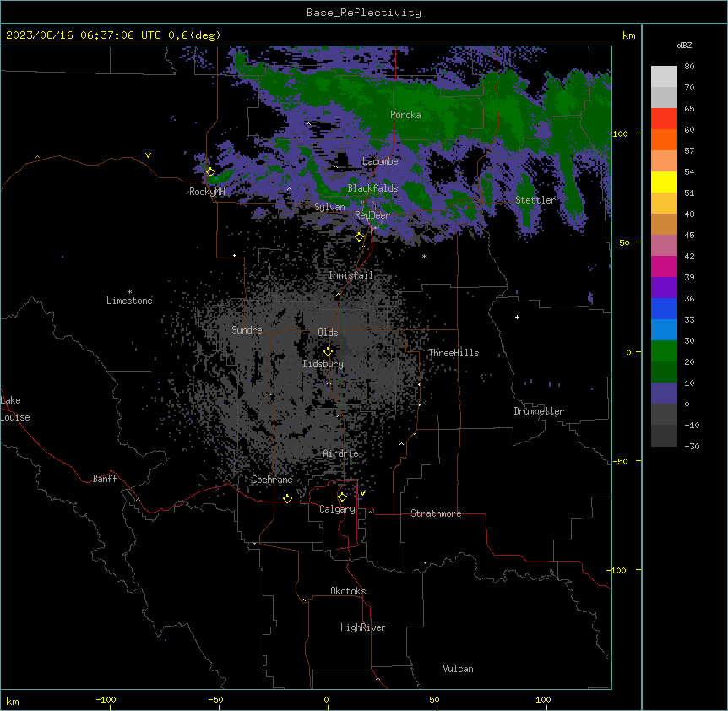The image size is (728, 711).
Task: Click the Olds city label
Action: pyautogui.click(x=328, y=333)
